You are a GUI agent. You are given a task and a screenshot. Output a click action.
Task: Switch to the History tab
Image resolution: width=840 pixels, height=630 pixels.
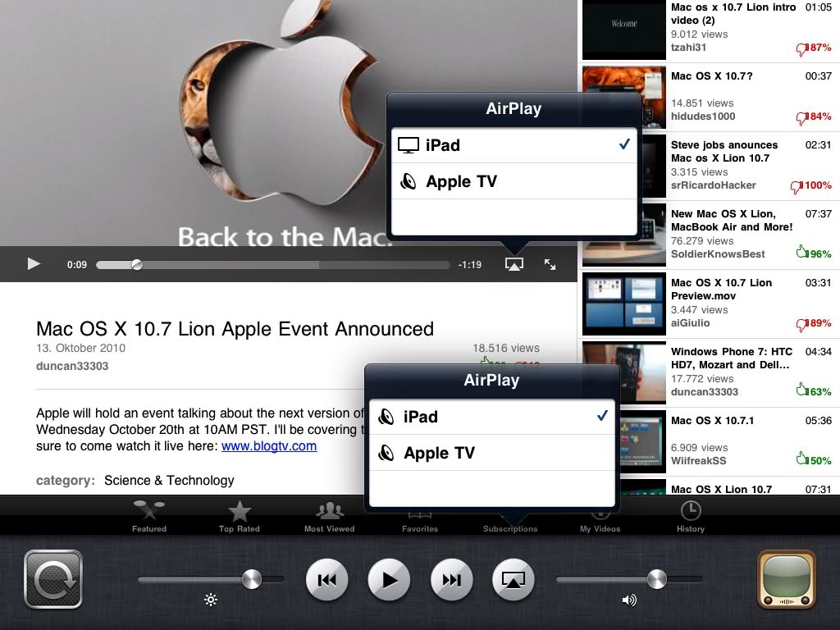(x=691, y=517)
